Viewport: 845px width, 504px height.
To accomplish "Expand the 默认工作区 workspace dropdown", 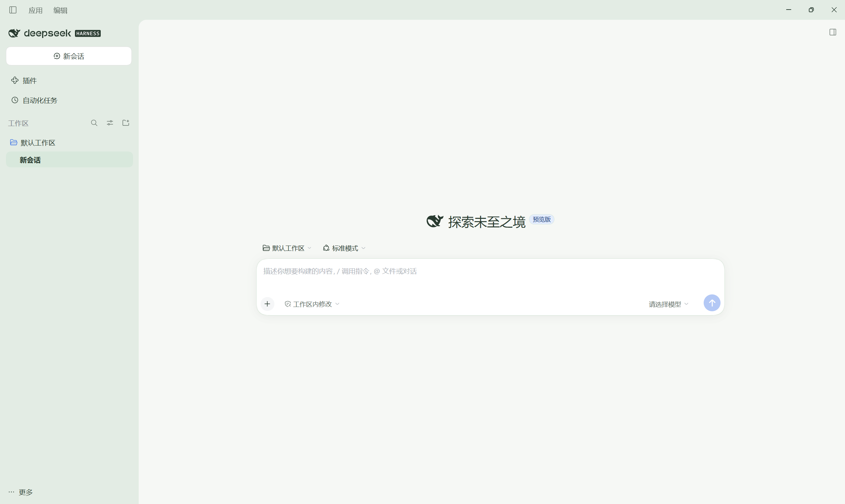I will 287,248.
